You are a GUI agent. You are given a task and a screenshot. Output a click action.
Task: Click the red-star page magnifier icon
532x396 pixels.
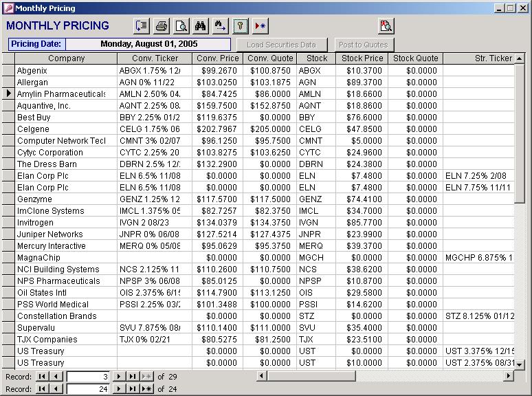click(386, 26)
